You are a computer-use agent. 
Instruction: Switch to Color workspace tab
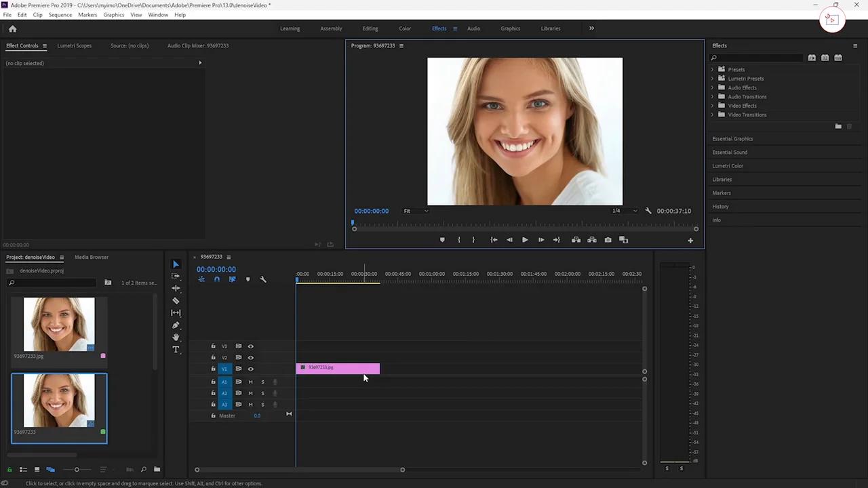click(x=405, y=28)
